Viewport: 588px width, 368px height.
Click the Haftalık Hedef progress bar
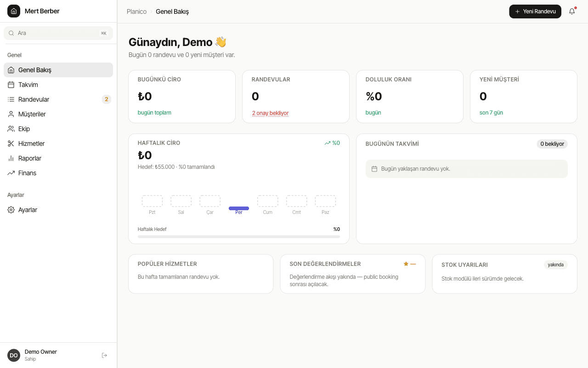click(239, 236)
